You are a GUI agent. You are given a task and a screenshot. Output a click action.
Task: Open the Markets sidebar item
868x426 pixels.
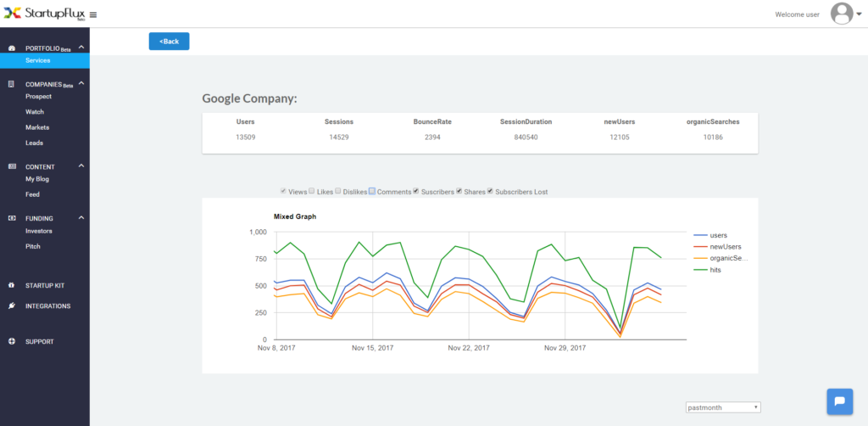click(37, 127)
